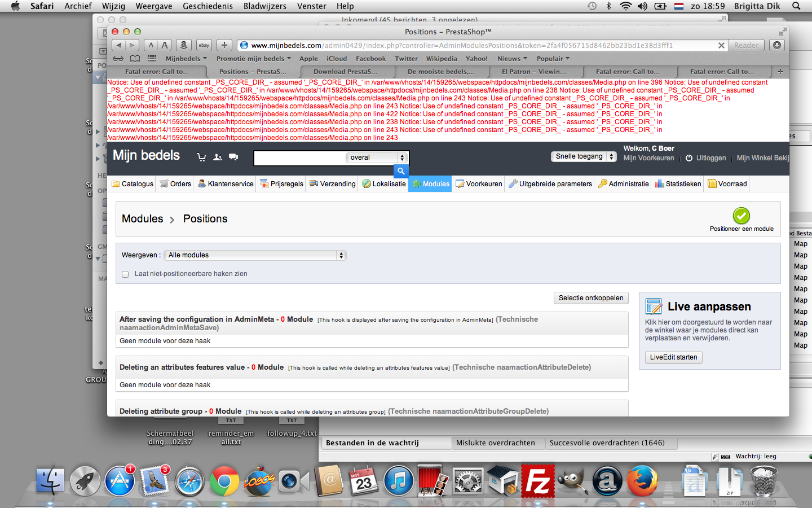
Task: Click the eBay toolbar button
Action: [x=204, y=45]
